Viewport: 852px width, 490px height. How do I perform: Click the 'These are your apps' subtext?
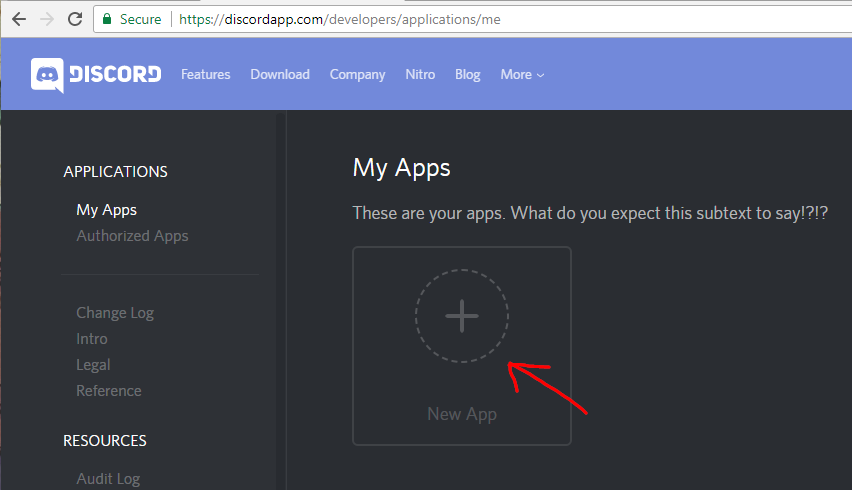pos(590,213)
